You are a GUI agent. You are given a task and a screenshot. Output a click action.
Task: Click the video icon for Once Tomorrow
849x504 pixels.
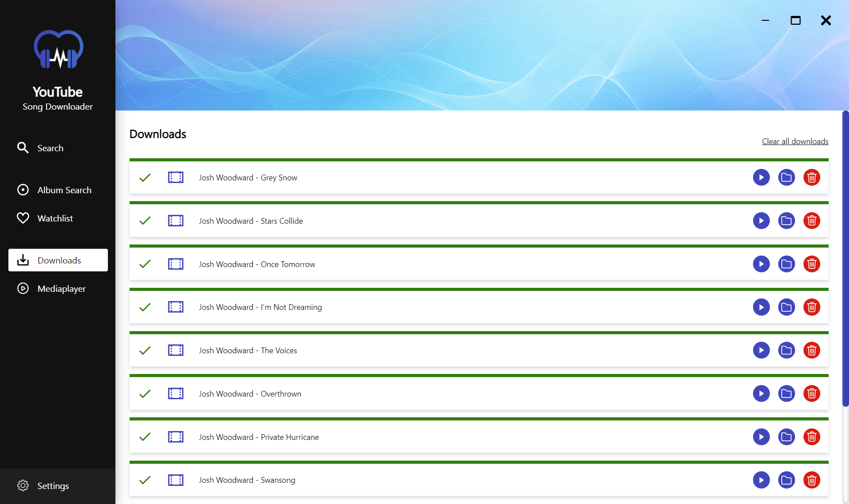tap(176, 264)
